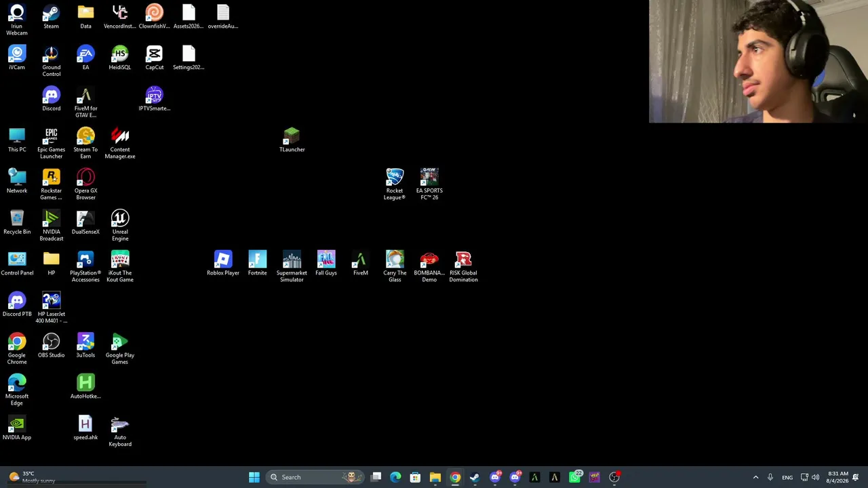Select the Data folder on the desktop

tap(85, 17)
